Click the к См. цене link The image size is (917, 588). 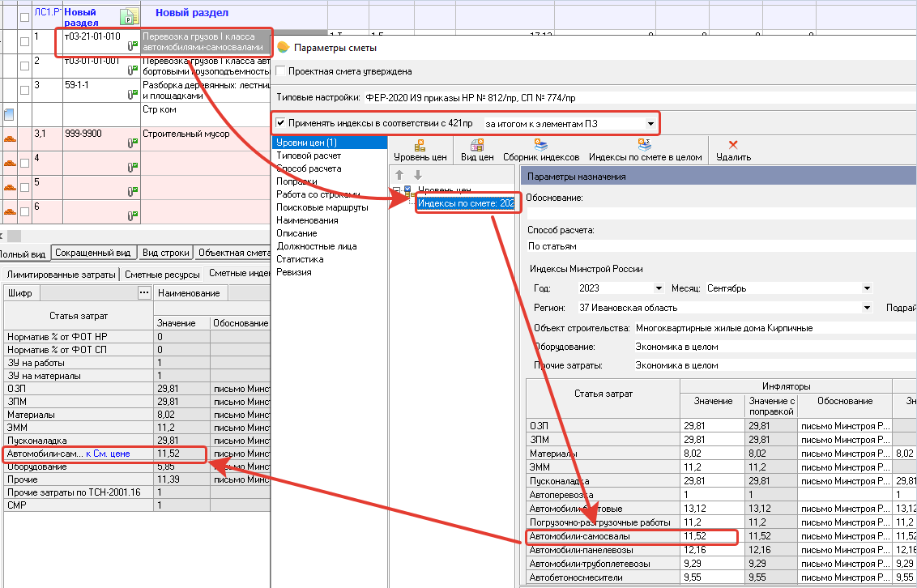[x=108, y=454]
